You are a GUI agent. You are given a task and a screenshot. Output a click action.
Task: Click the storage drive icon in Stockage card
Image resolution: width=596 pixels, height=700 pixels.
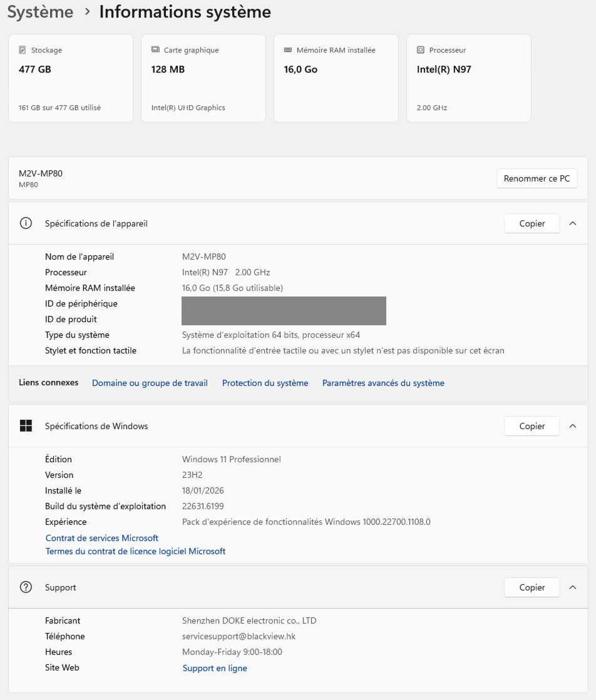(23, 50)
